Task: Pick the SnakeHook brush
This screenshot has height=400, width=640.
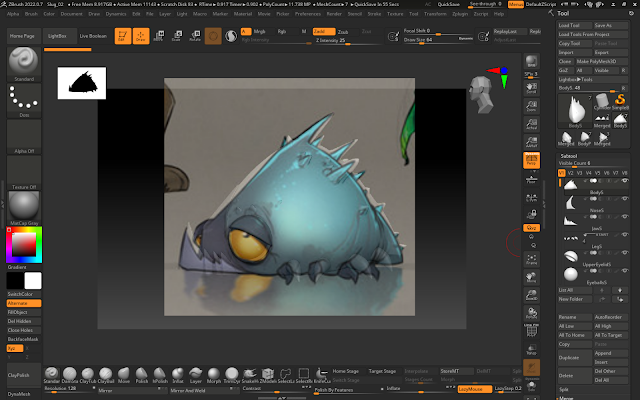Action: pyautogui.click(x=249, y=375)
